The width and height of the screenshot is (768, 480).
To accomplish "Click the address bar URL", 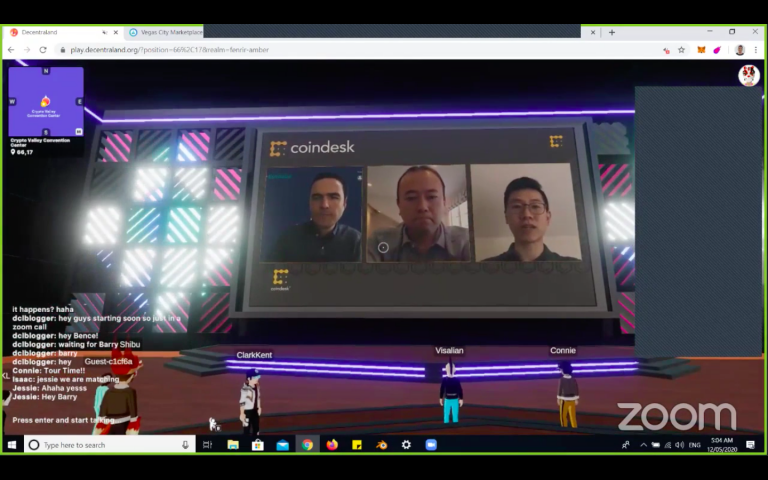I will click(x=169, y=50).
